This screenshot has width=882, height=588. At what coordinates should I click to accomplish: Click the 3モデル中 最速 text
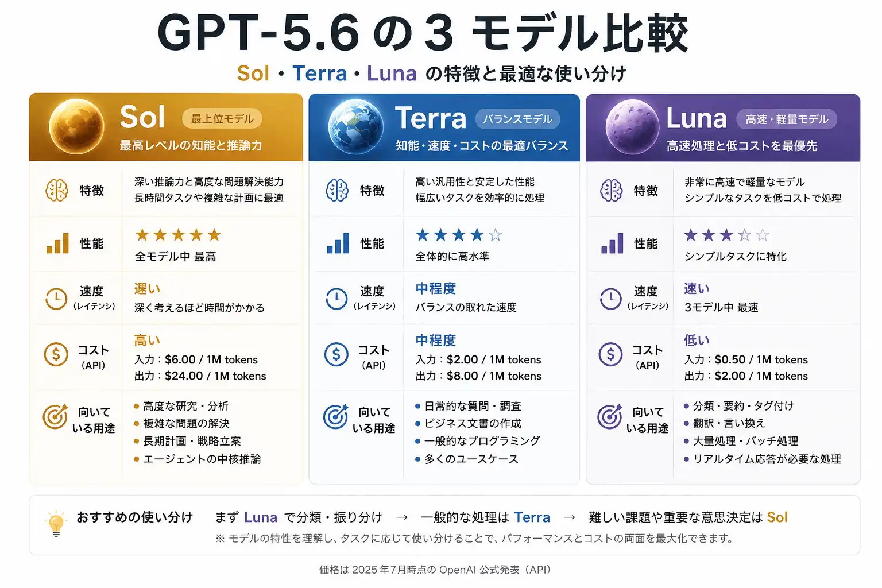721,307
